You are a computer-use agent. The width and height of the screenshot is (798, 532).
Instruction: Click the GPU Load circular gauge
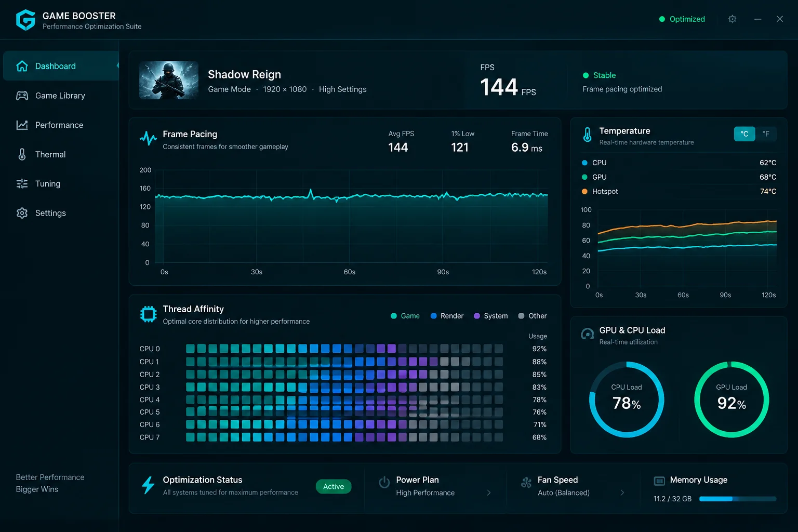click(731, 400)
